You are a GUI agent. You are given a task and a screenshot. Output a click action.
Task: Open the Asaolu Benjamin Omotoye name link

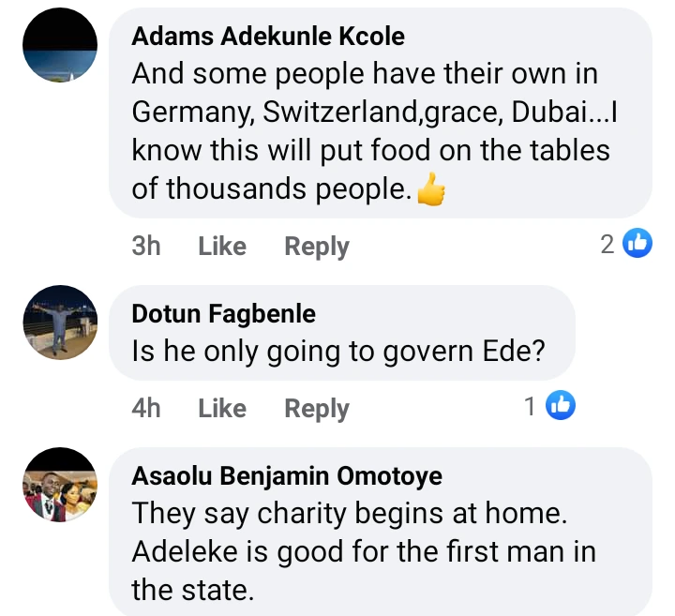pyautogui.click(x=287, y=475)
